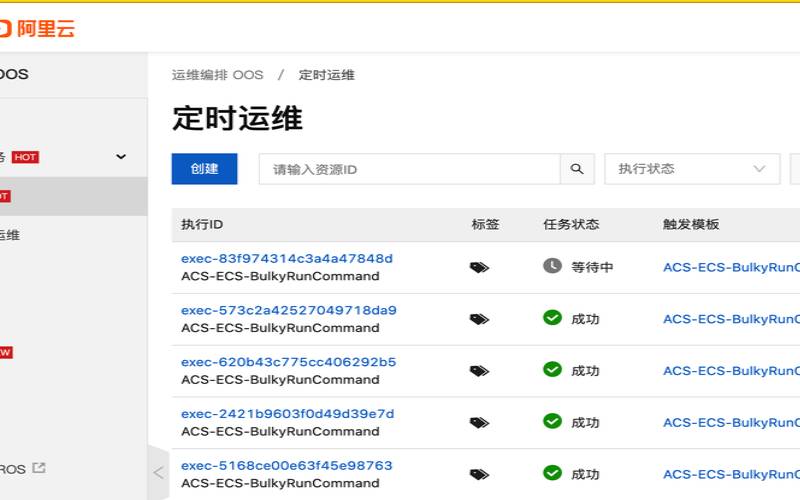This screenshot has width=800, height=500.
Task: Open execution exec-5168ce00e63f45e98763
Action: coord(287,466)
